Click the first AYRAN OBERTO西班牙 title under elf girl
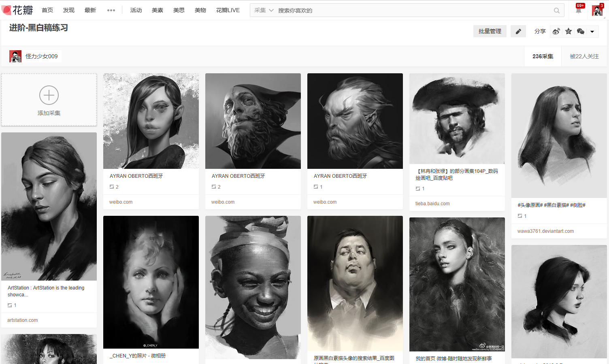The image size is (609, 364). pyautogui.click(x=136, y=176)
